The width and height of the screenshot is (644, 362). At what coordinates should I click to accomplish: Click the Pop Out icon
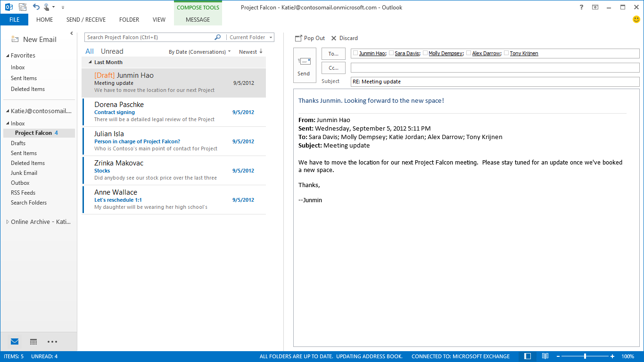pos(298,38)
